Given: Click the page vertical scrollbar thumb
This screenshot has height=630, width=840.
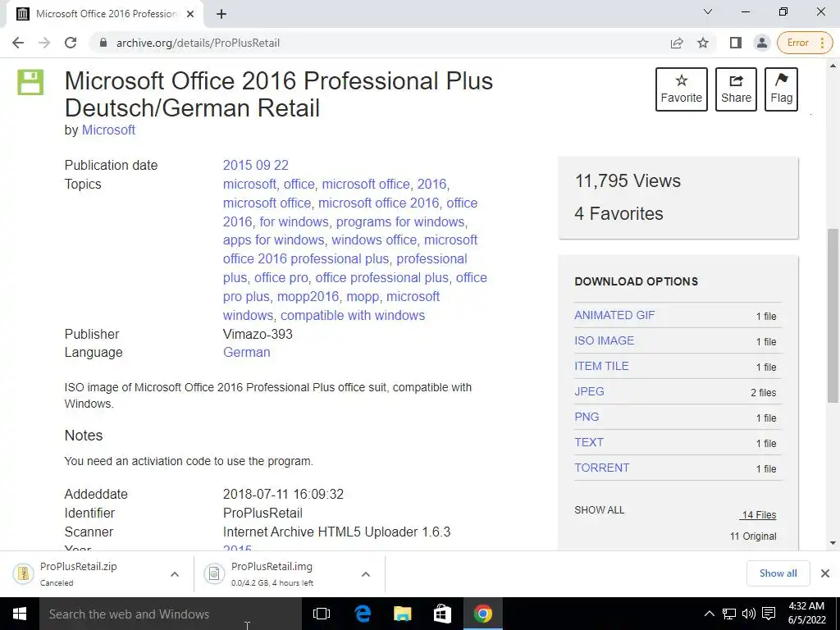Looking at the screenshot, I should 833,315.
